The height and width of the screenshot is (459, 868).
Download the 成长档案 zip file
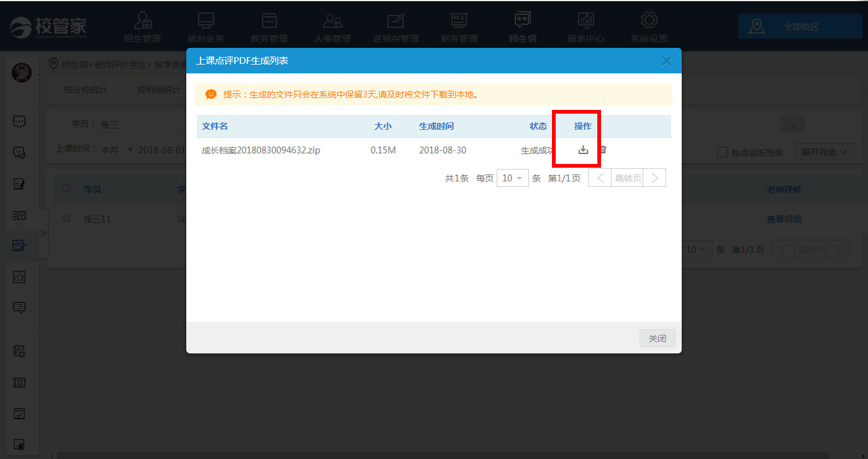tap(583, 150)
